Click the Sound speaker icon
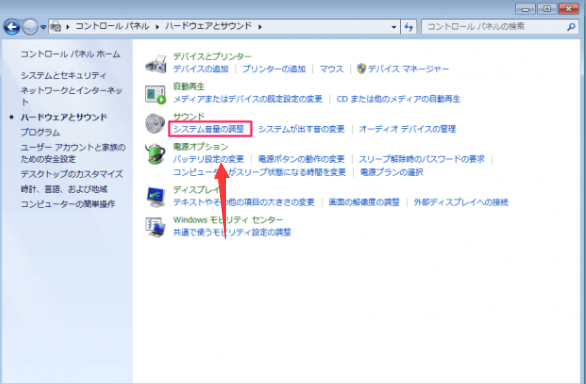Viewport: 586px width, 384px height. coord(155,124)
